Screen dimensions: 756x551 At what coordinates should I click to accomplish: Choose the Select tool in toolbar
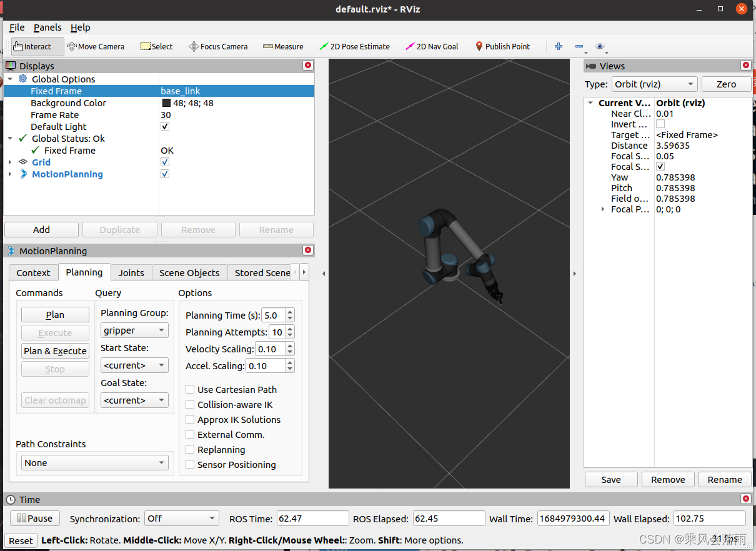coord(156,46)
